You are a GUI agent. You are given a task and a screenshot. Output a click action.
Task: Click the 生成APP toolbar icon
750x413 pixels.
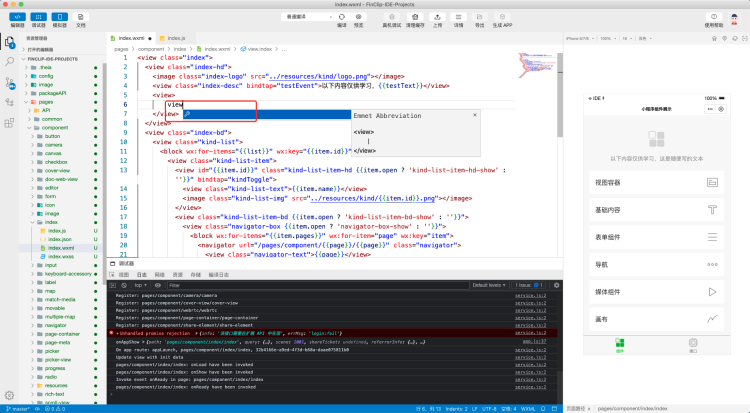pyautogui.click(x=502, y=17)
